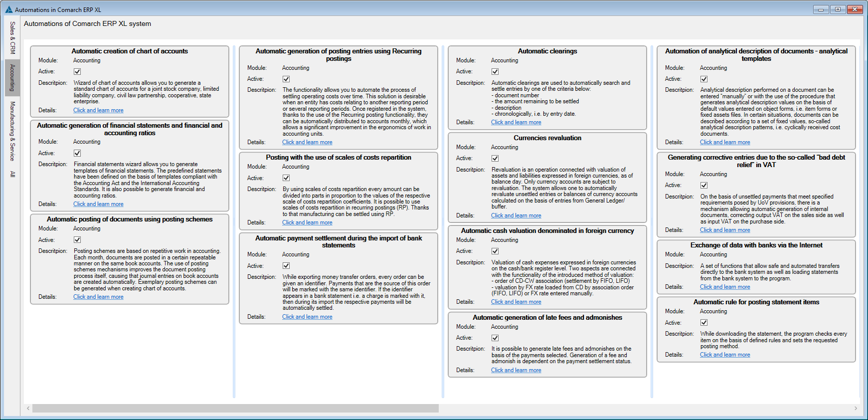This screenshot has height=420, width=868.
Task: Open the Manufacturing & Service tab
Action: click(x=12, y=131)
